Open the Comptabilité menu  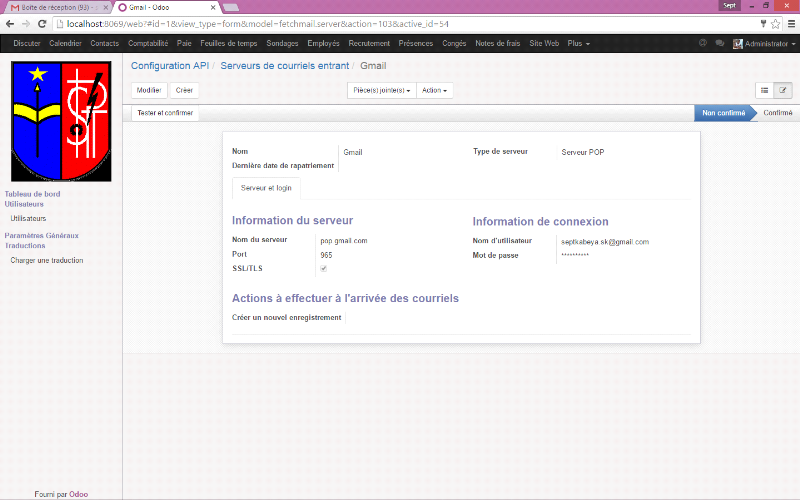point(148,44)
